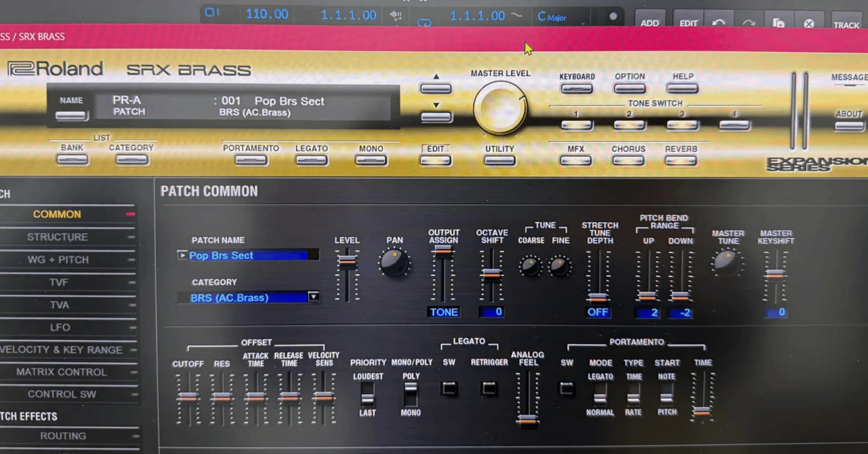Click the circled X close icon in toolbar
Screen dimensions: 868x454
808,24
